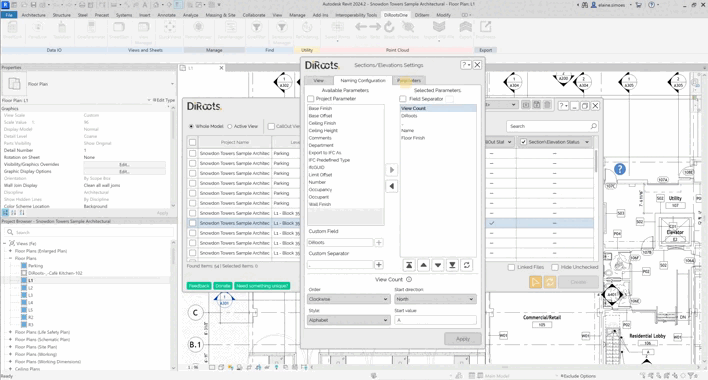Image resolution: width=708 pixels, height=380 pixels.
Task: Move selected parameter down one
Action: 438,265
